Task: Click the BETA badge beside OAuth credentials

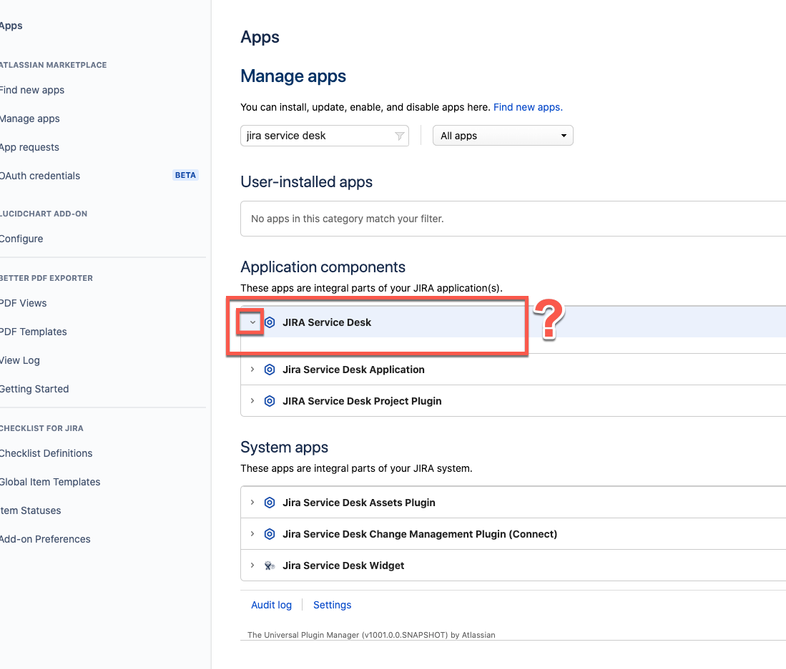Action: click(x=185, y=175)
